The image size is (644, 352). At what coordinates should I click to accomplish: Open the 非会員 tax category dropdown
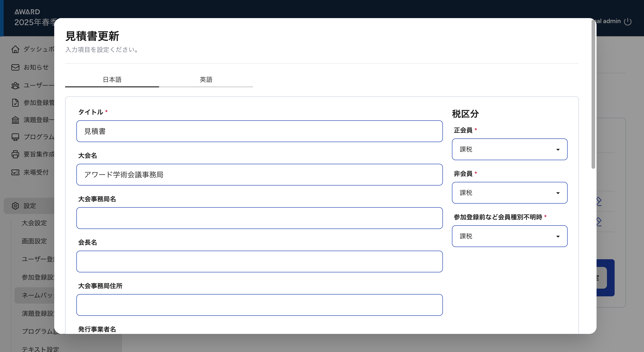click(x=509, y=193)
